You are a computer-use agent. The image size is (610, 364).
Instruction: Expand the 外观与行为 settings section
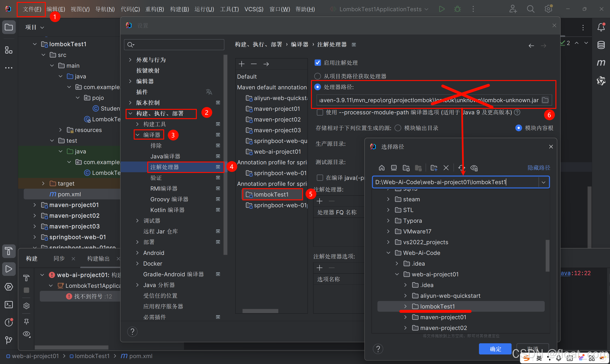pyautogui.click(x=130, y=60)
